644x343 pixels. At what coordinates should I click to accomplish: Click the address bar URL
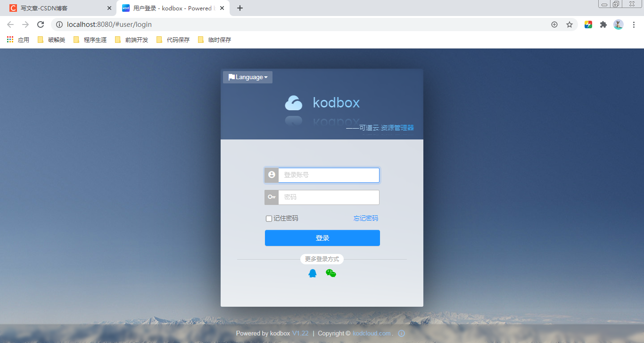tap(109, 24)
